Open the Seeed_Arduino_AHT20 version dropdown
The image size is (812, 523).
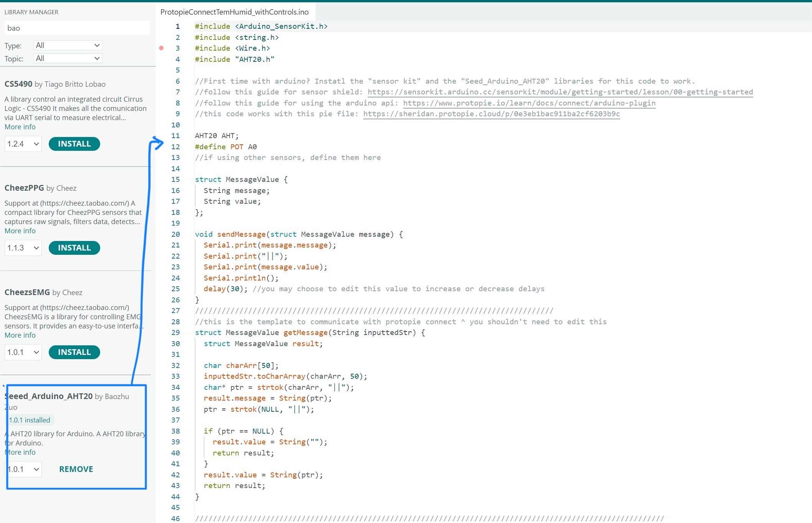pyautogui.click(x=24, y=469)
